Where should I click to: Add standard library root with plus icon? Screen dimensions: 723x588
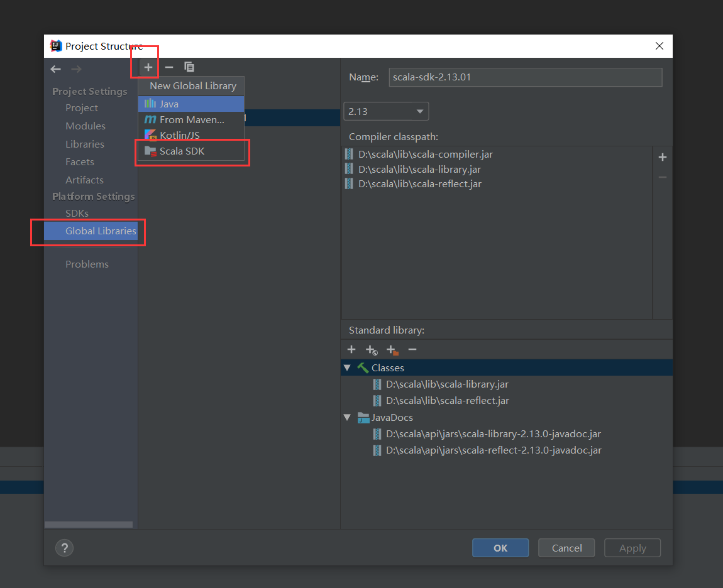coord(351,349)
